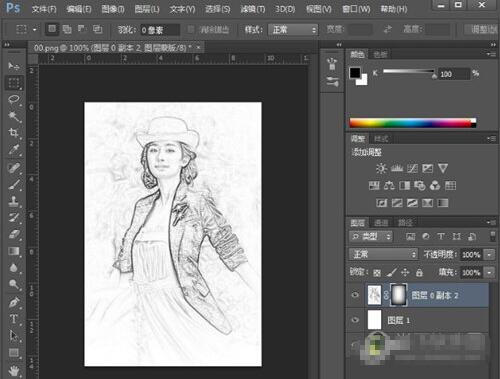
Task: Select the Eyedropper tool
Action: click(x=14, y=150)
